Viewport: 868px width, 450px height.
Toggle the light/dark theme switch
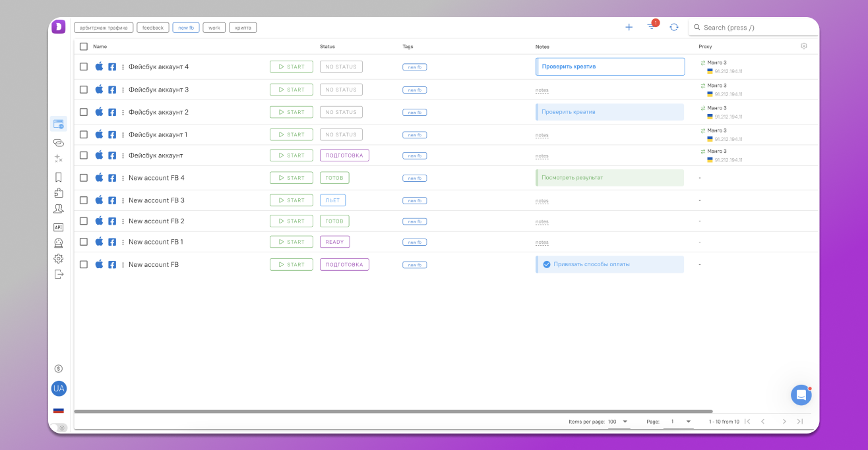coord(61,428)
